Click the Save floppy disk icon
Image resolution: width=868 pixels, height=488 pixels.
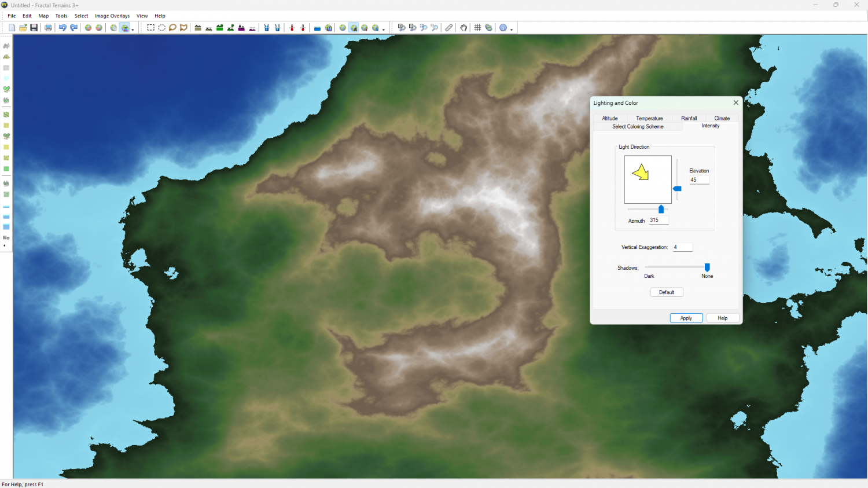(x=34, y=28)
